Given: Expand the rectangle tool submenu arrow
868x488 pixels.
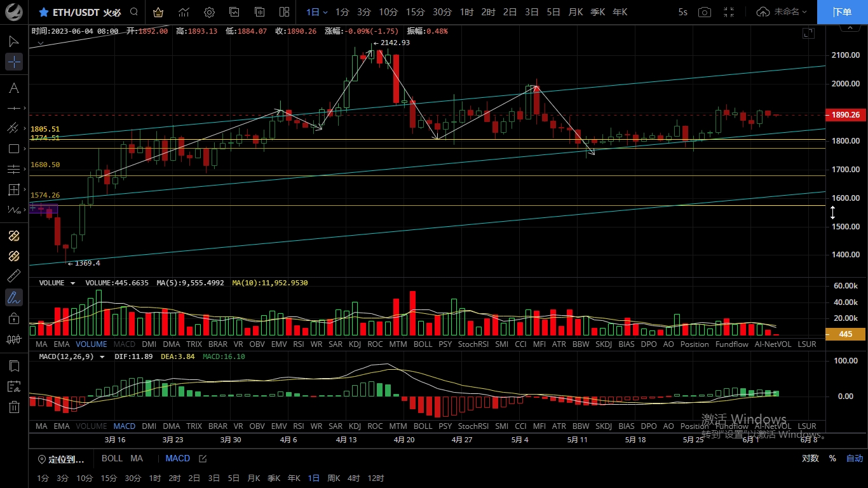Looking at the screenshot, I should (24, 149).
